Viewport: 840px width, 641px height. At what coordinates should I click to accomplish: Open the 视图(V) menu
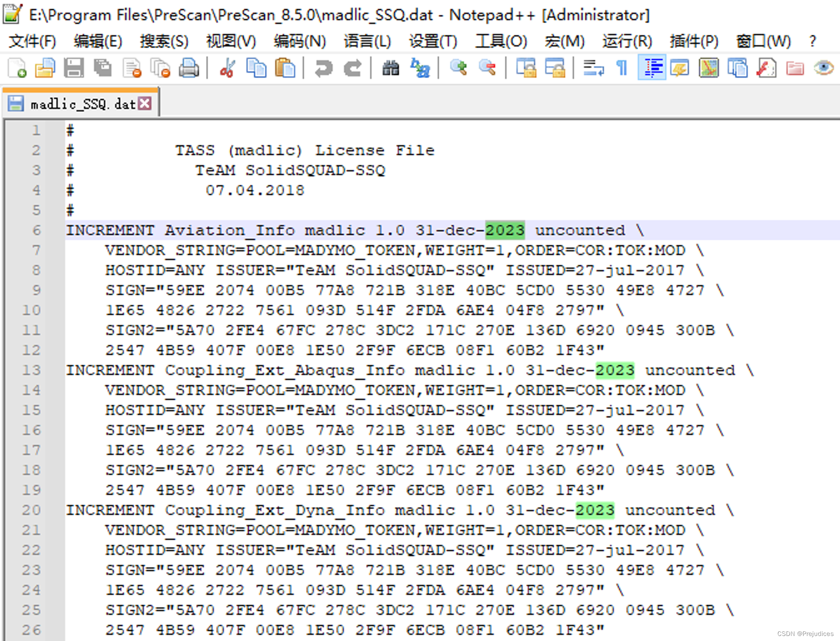(231, 41)
